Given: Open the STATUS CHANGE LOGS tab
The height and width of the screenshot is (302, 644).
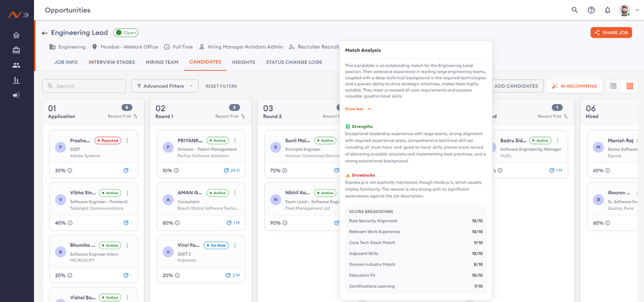Looking at the screenshot, I should click(x=294, y=62).
